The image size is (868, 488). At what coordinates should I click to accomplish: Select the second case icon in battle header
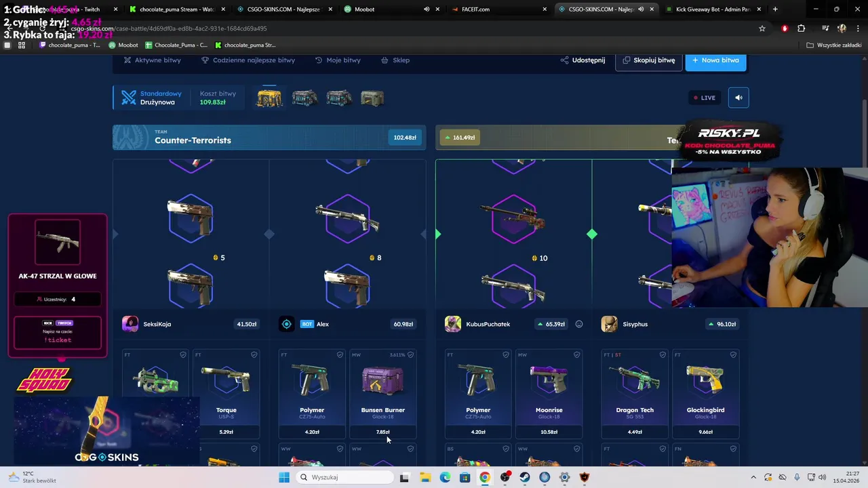[304, 98]
